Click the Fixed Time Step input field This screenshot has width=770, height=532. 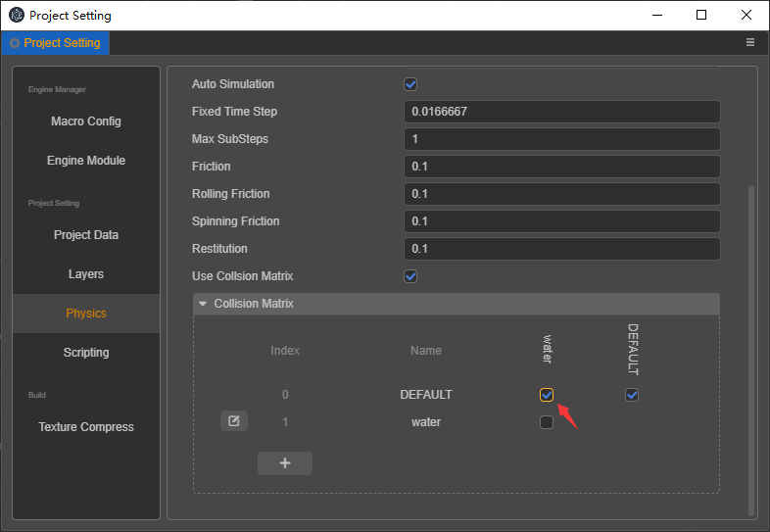pos(561,112)
